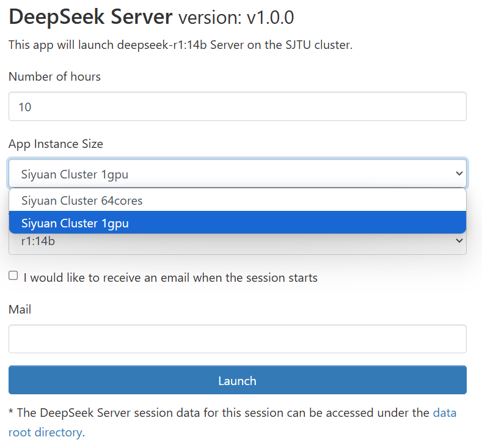Open the data root directory link
This screenshot has width=482, height=448.
tap(445, 413)
